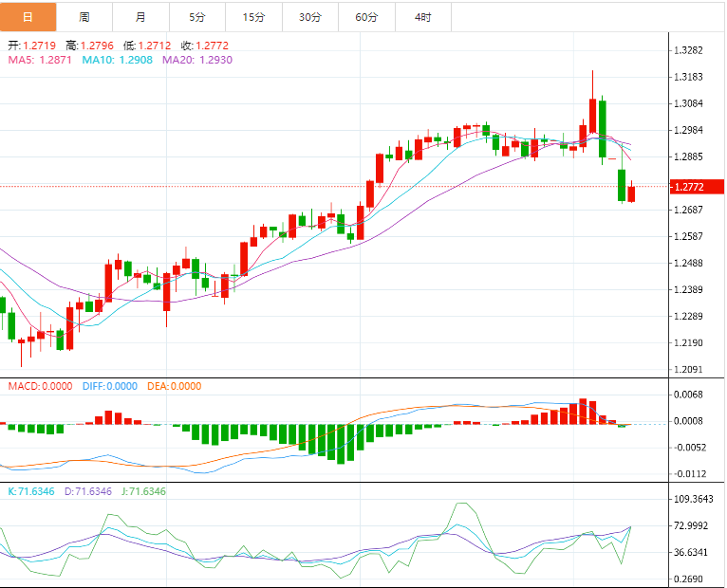Open the 30分 timeframe tab
Screen dimensions: 727x588
click(310, 17)
